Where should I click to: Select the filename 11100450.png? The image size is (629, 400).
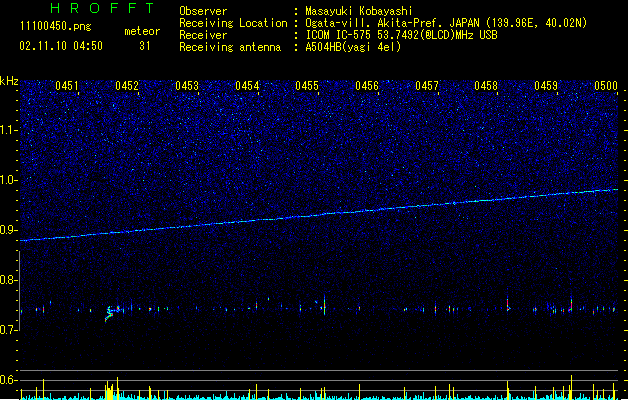pos(55,26)
